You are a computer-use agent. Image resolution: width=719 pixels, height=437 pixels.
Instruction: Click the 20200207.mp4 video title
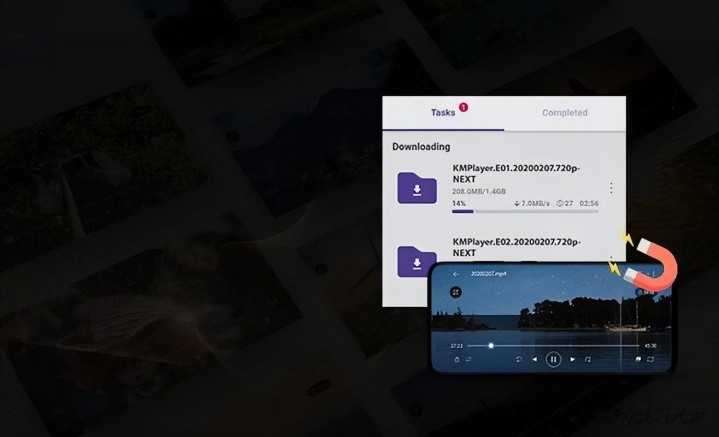click(x=489, y=274)
